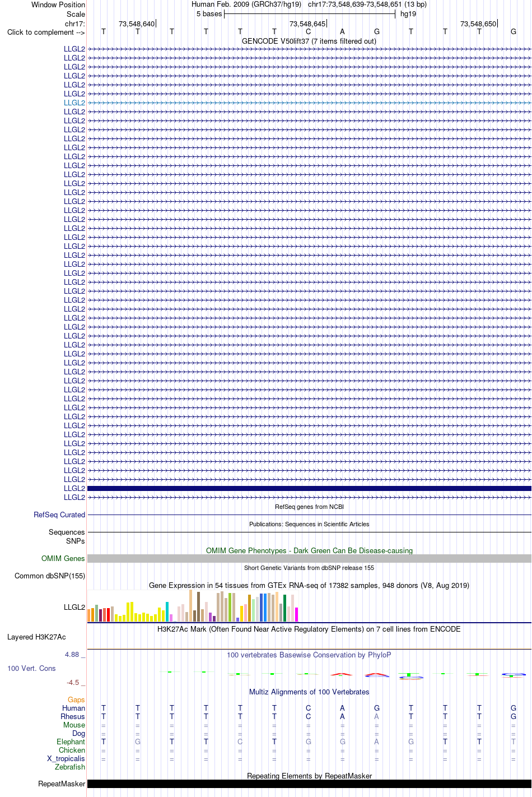Open 100 vertebrates Basewise Conservation by PhyloP title
The image size is (532, 797).
tap(309, 655)
